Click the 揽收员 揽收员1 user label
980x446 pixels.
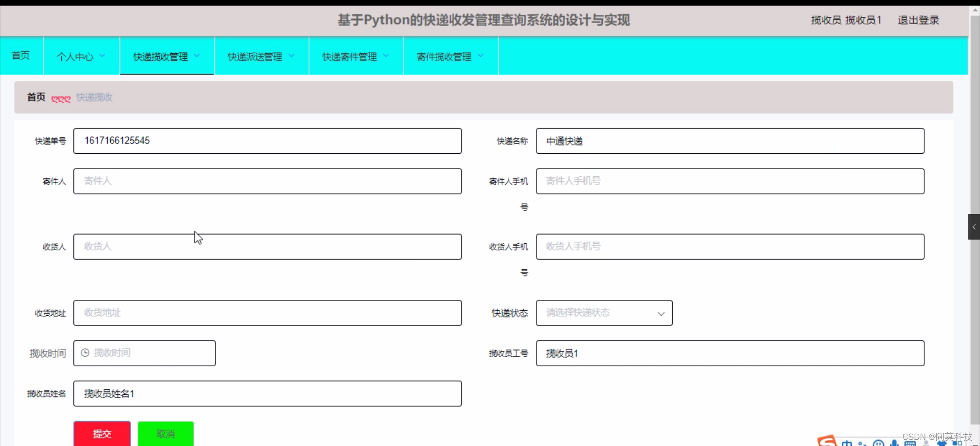pos(846,20)
